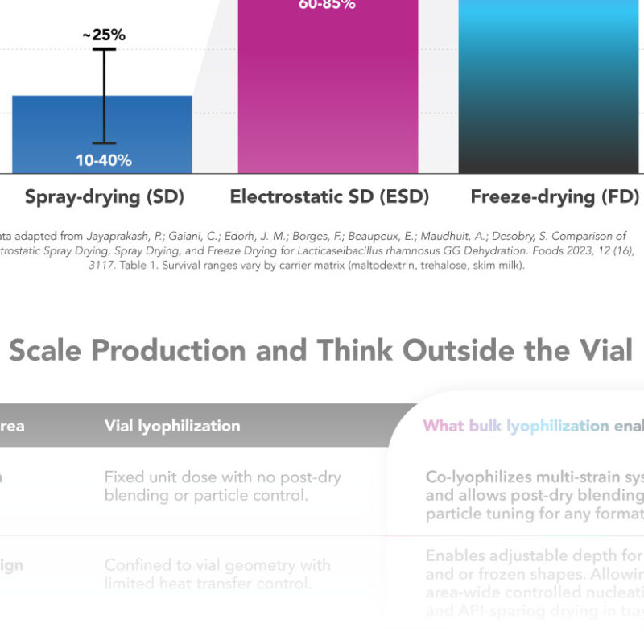Click the "Foods 2023, 12 (16)" journal reference
This screenshot has width=644, height=644.
click(581, 250)
